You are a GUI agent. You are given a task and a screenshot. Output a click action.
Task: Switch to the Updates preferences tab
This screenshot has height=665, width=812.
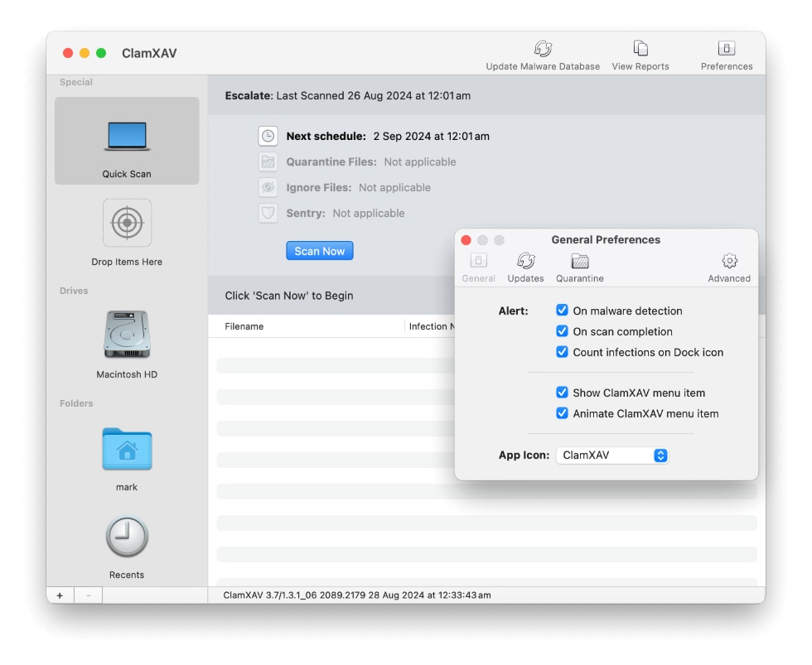tap(525, 265)
